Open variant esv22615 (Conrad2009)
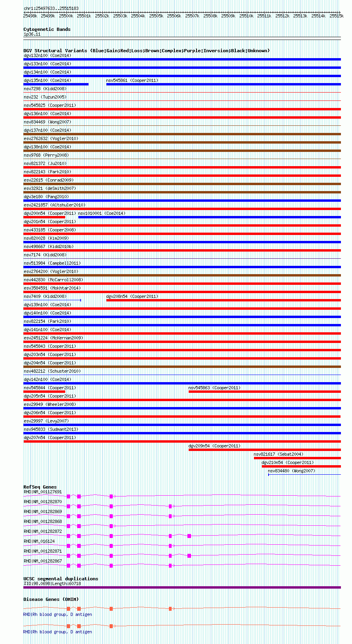 click(49, 180)
